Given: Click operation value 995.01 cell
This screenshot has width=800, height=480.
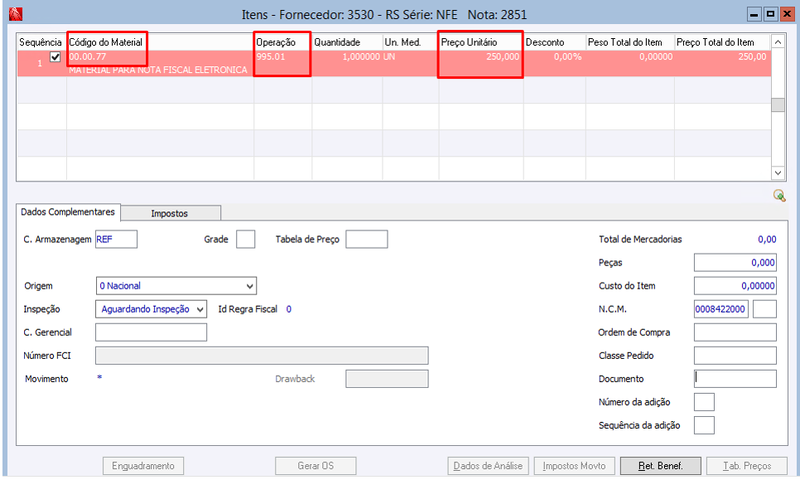Looking at the screenshot, I should click(x=271, y=57).
